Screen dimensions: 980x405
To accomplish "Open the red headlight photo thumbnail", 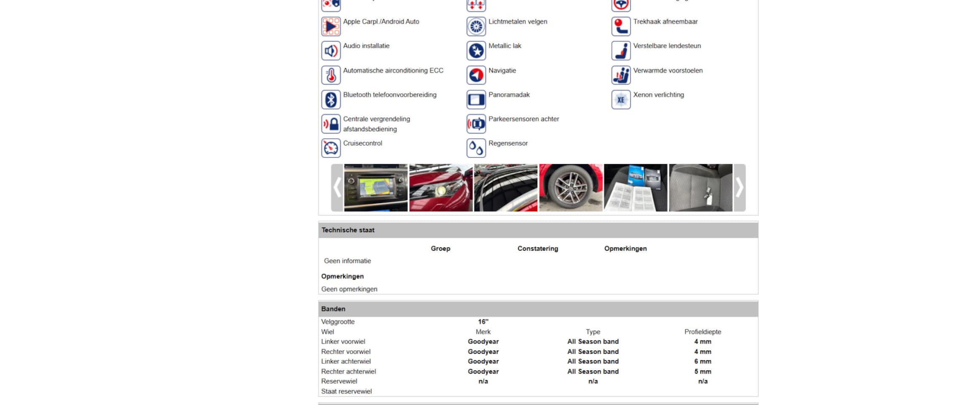I will click(441, 188).
